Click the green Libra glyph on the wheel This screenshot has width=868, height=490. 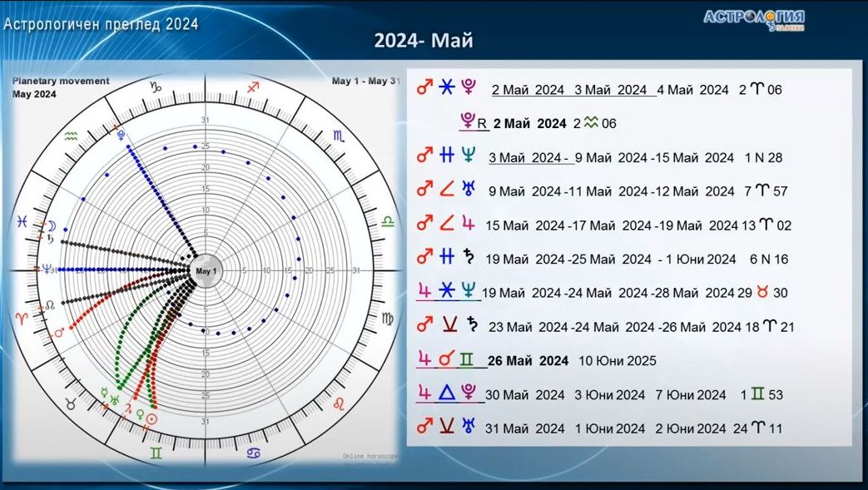pyautogui.click(x=388, y=221)
